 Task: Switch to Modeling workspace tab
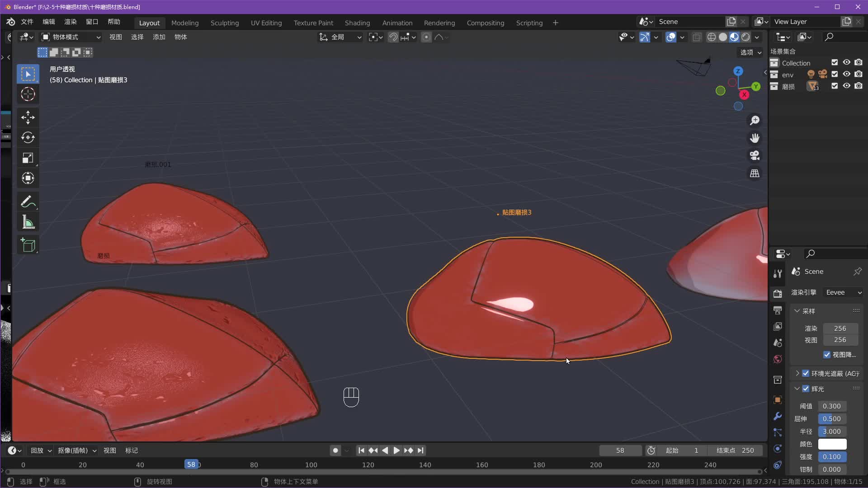click(x=185, y=23)
